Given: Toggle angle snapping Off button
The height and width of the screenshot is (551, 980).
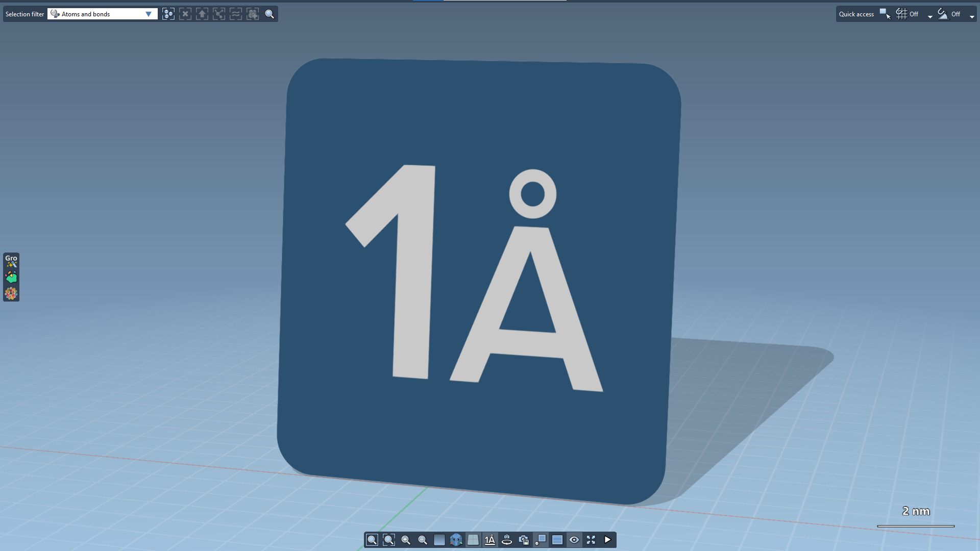Looking at the screenshot, I should pyautogui.click(x=949, y=14).
